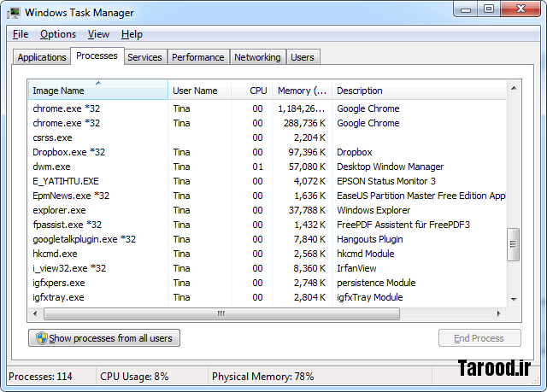Select the dwm.exe process
Image resolution: width=547 pixels, height=392 pixels.
pos(268,167)
